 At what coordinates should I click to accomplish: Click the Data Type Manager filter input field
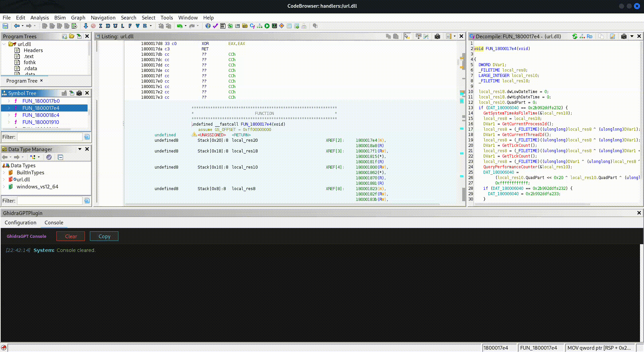(x=50, y=201)
